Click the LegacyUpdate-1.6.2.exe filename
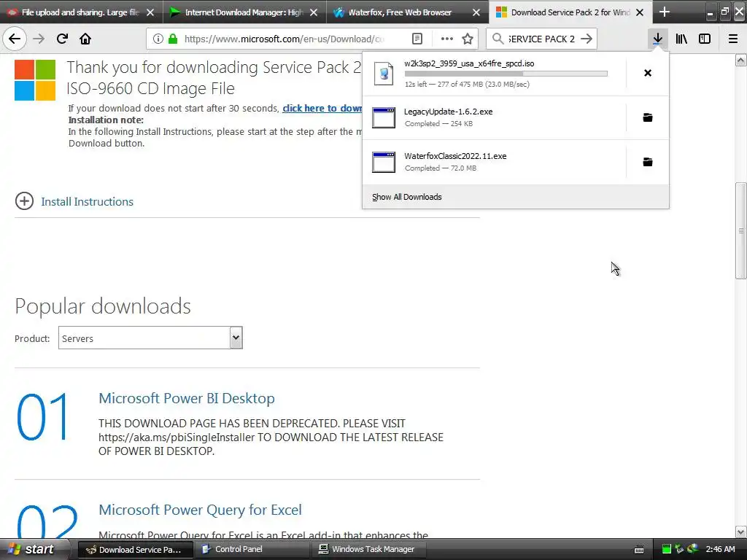The image size is (747, 560). tap(449, 112)
